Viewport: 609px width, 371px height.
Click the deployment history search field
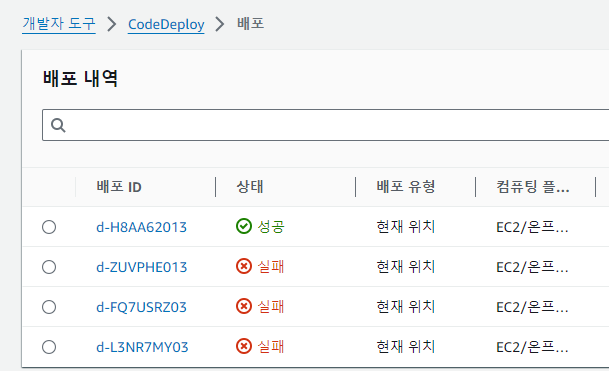click(325, 125)
